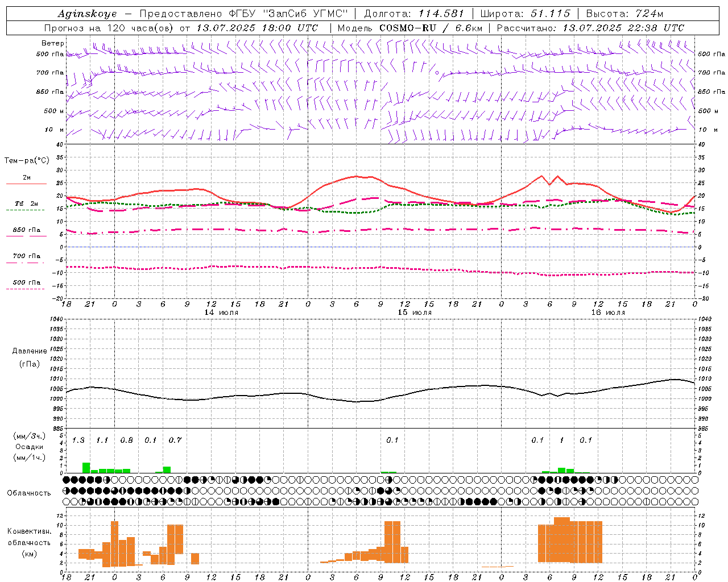Screen dimensions: 728x582
Task: Click the Ветер wind panel label
Action: click(x=53, y=43)
